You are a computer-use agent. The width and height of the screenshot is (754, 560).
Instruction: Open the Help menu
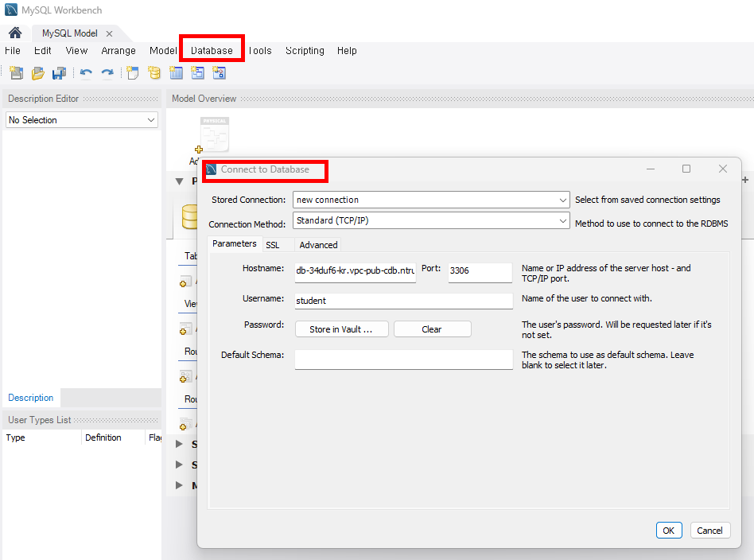coord(347,51)
